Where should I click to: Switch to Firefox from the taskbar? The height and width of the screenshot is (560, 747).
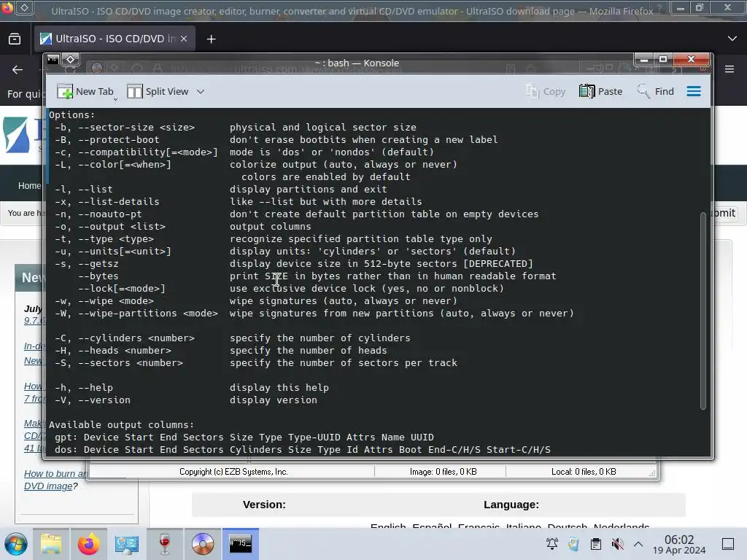tap(88, 544)
